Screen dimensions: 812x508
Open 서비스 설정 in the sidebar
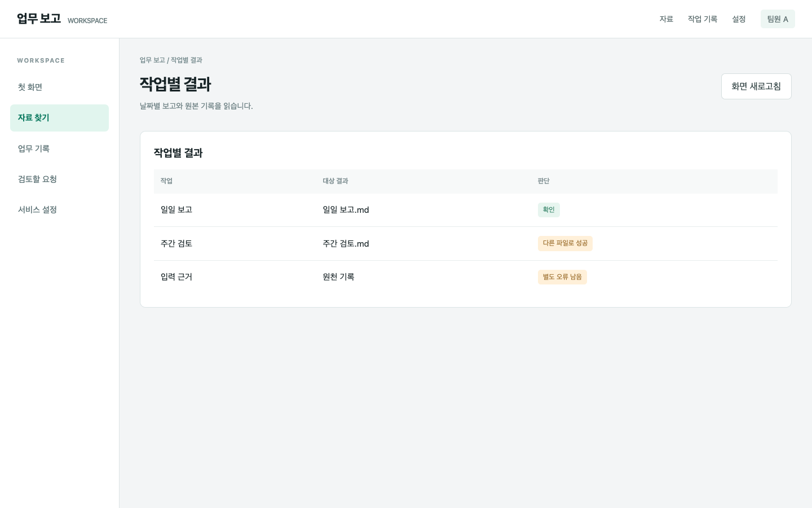[x=59, y=209]
